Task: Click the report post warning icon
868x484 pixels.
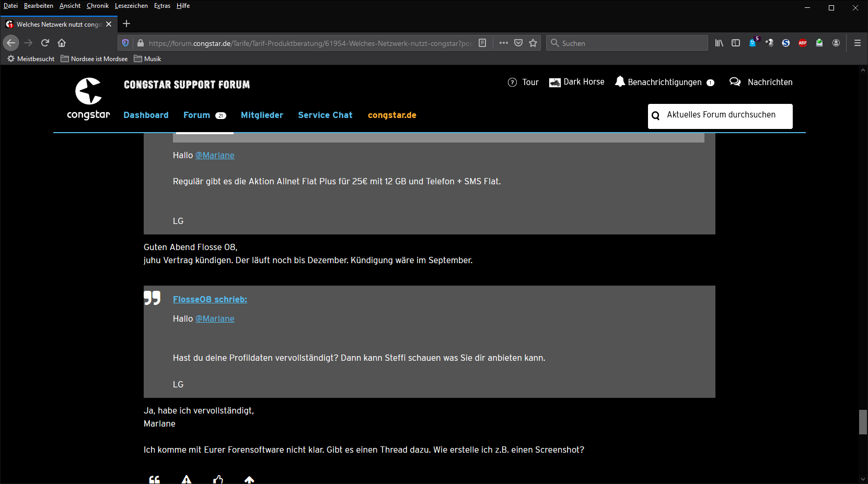Action: click(186, 479)
